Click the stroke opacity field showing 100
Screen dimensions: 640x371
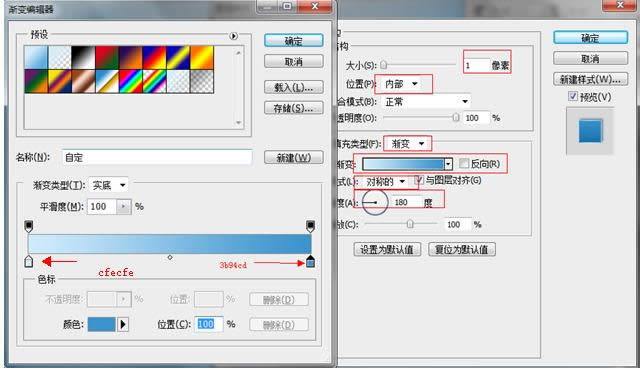[x=476, y=118]
